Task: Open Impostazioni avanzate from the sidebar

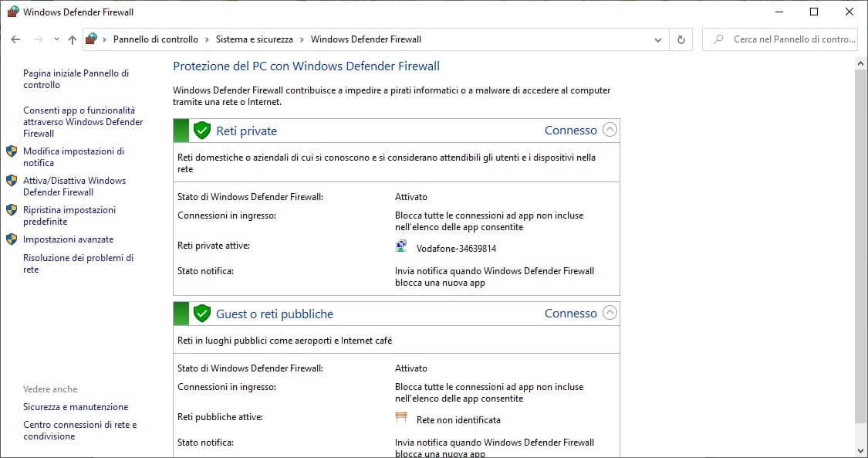Action: [69, 239]
